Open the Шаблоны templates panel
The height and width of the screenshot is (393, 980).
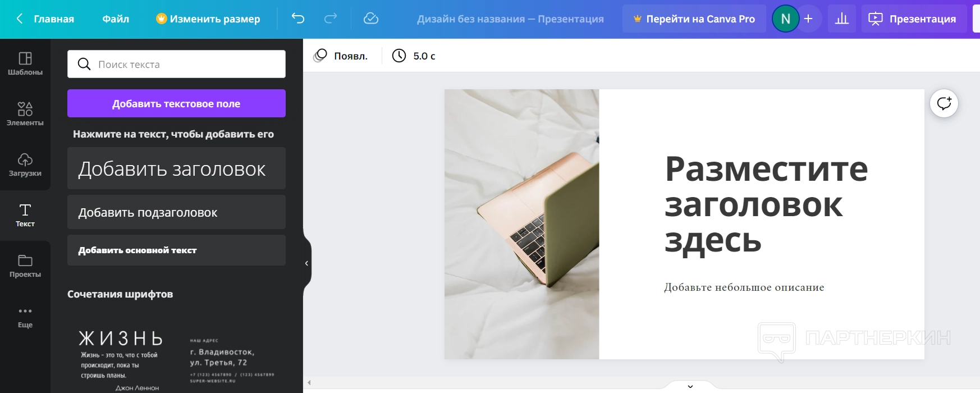pyautogui.click(x=25, y=64)
